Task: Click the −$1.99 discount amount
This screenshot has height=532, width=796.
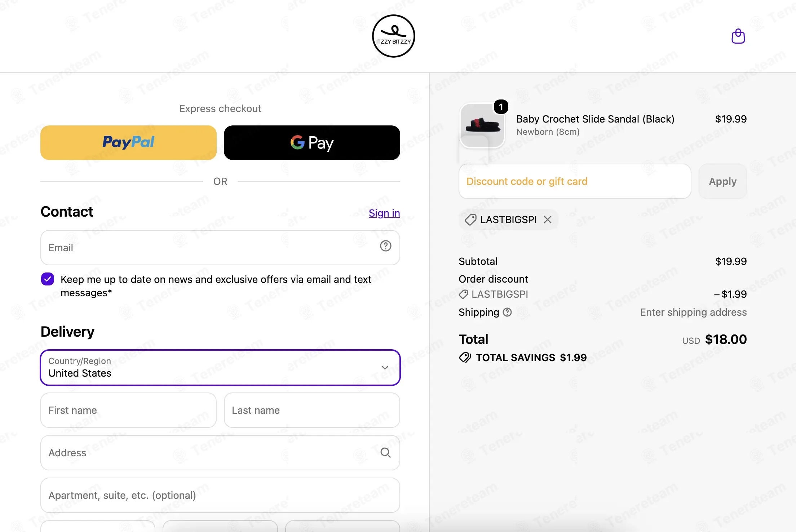Action: tap(730, 294)
